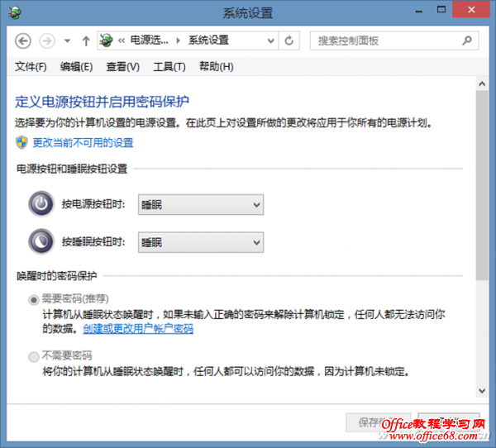Click the 按睡眠按钮时: label
496x448 pixels.
(93, 242)
